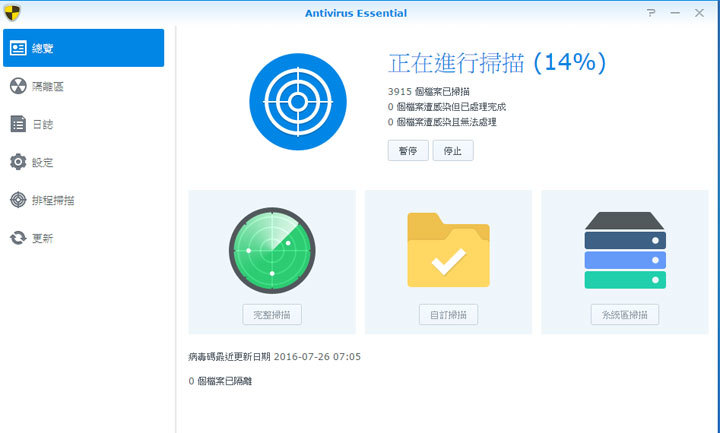This screenshot has height=433, width=720.
Task: Open the 總覽 overview tab
Action: click(x=83, y=48)
